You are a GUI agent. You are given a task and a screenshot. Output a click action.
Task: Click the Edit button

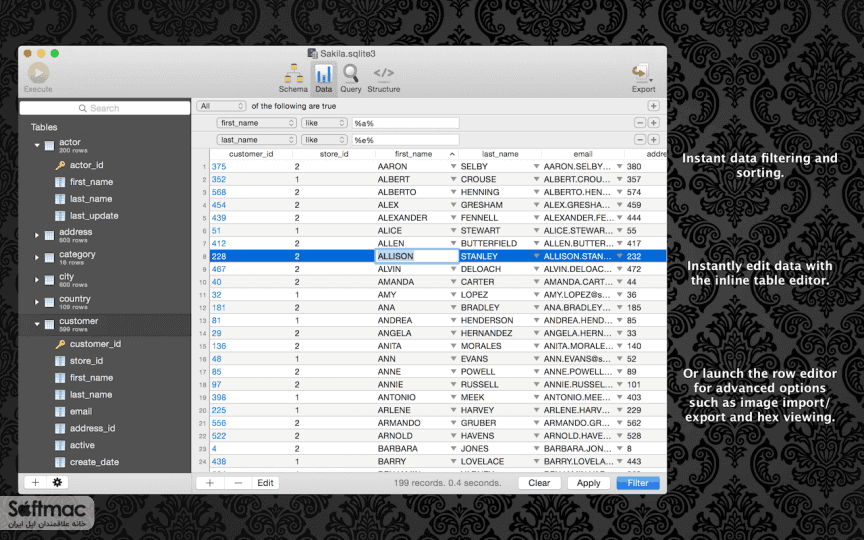266,483
